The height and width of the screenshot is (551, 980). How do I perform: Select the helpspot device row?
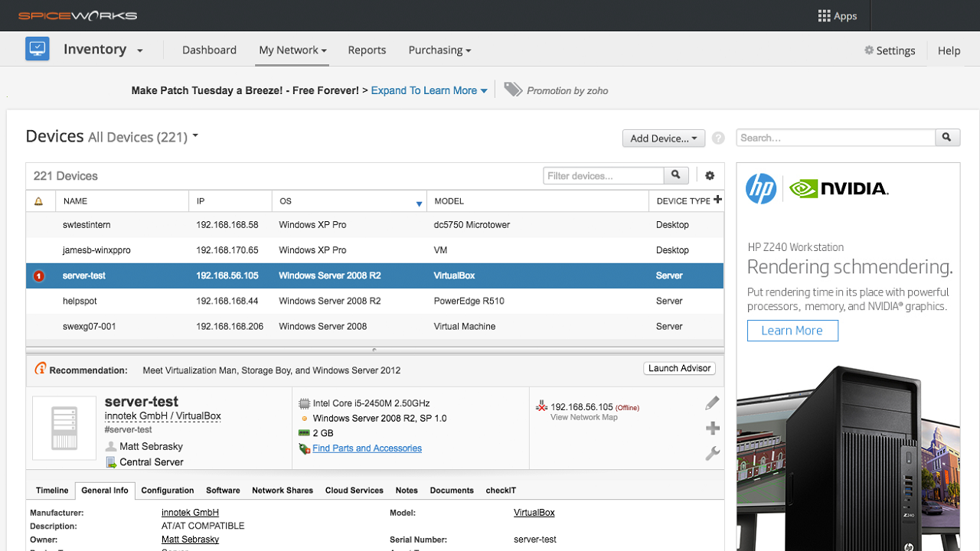point(374,302)
